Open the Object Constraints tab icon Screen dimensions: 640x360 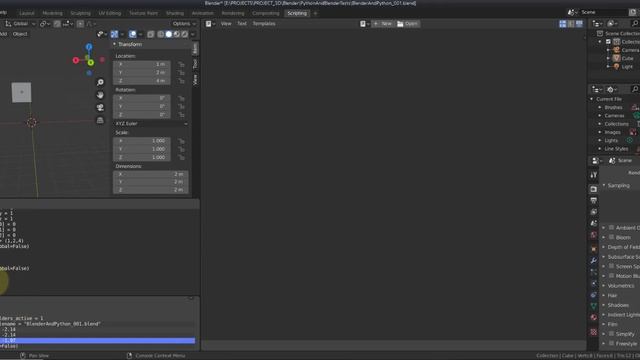point(593,295)
